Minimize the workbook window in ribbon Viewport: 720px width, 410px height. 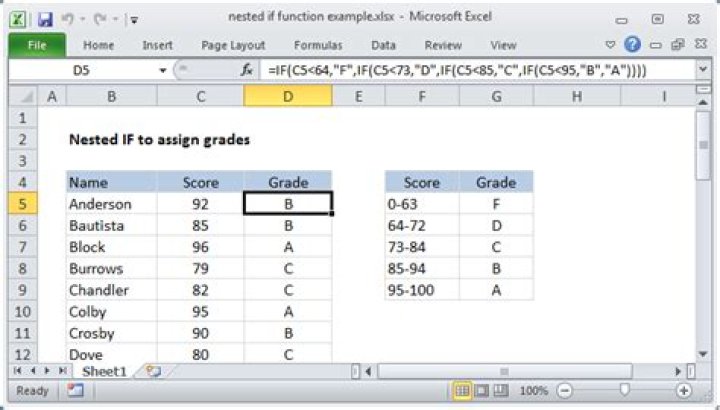(656, 45)
